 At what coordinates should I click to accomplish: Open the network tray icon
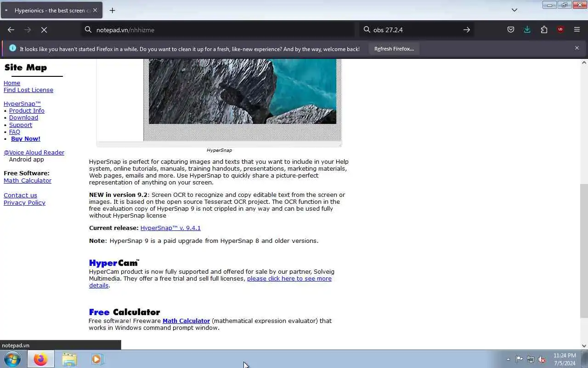531,359
